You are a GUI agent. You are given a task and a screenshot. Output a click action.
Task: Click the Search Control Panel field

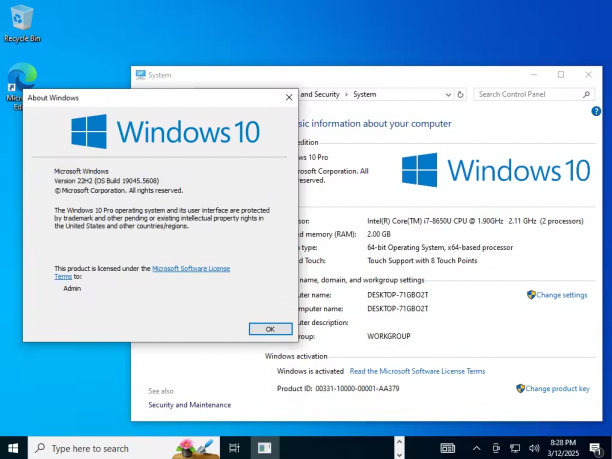pos(534,94)
